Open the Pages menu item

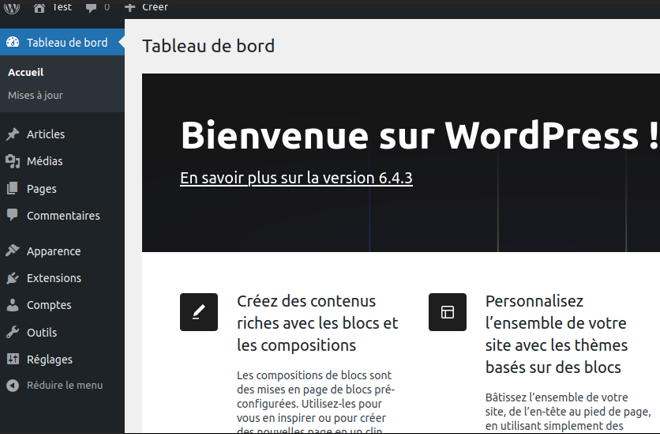[41, 188]
